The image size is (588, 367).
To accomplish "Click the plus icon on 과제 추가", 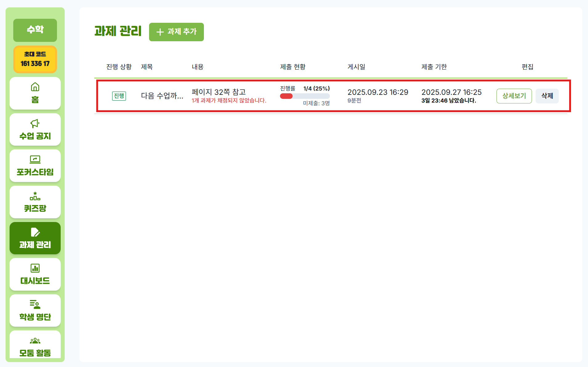I will [x=160, y=32].
